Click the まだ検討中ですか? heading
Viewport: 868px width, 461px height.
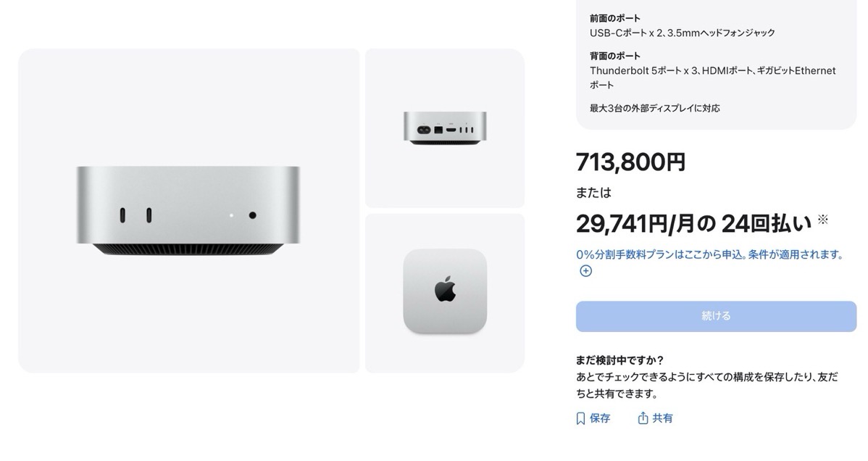pyautogui.click(x=619, y=360)
